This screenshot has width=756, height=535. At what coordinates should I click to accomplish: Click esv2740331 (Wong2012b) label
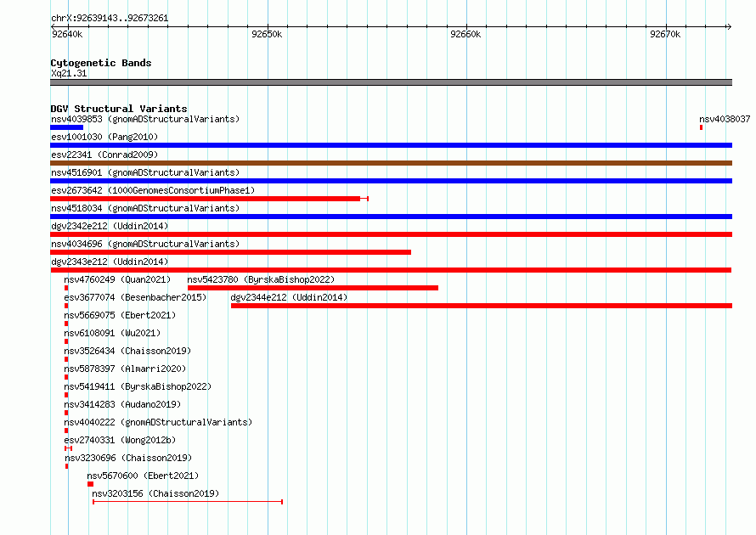[120, 440]
